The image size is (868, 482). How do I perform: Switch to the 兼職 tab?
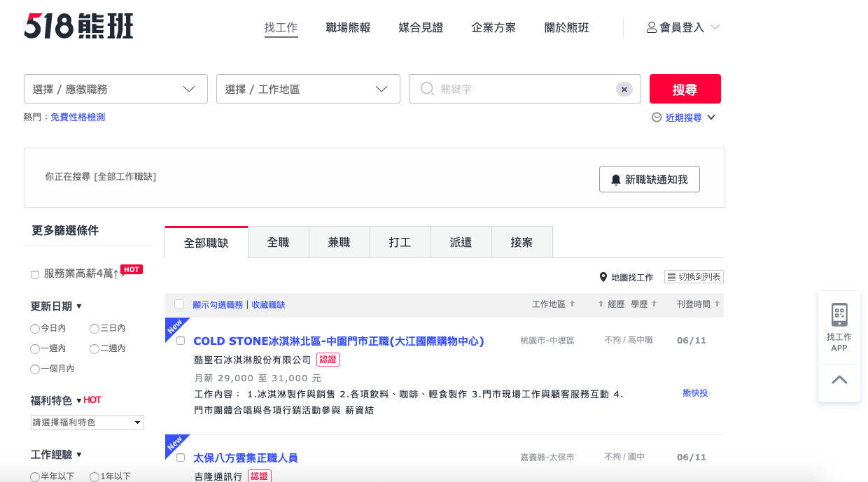click(x=339, y=242)
